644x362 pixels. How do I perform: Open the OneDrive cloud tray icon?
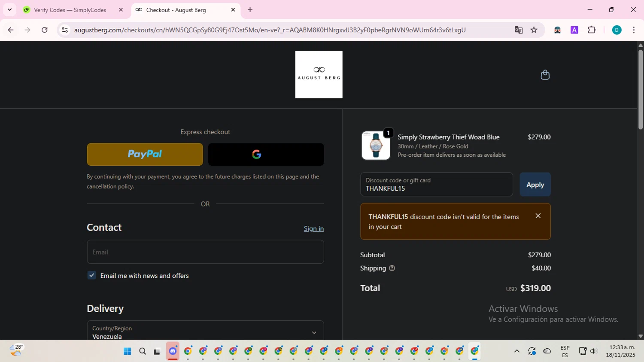click(x=547, y=351)
